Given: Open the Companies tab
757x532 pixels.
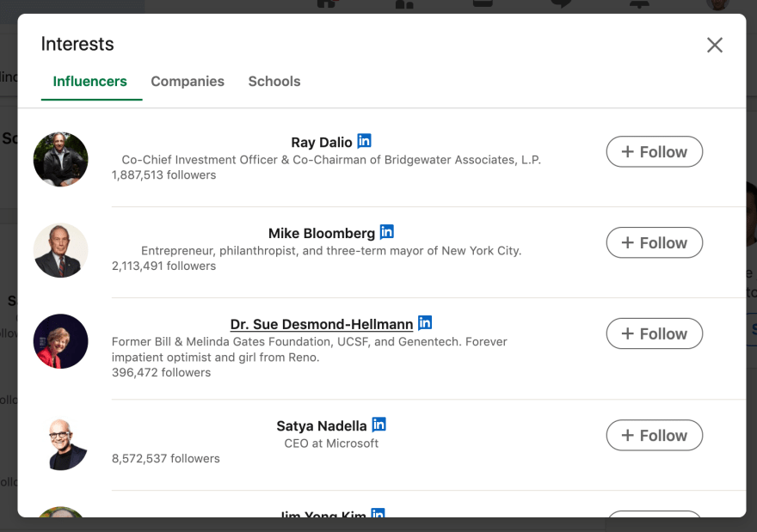Looking at the screenshot, I should click(188, 81).
